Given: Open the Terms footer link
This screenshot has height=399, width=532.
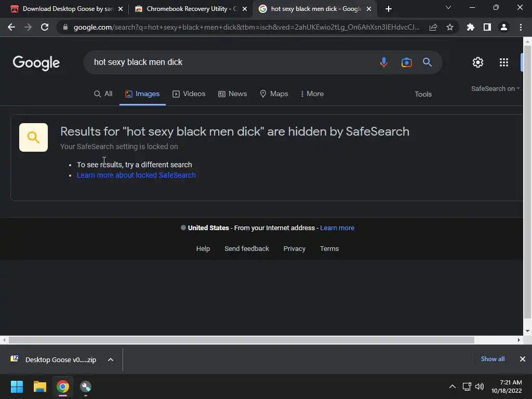Looking at the screenshot, I should click(x=329, y=249).
